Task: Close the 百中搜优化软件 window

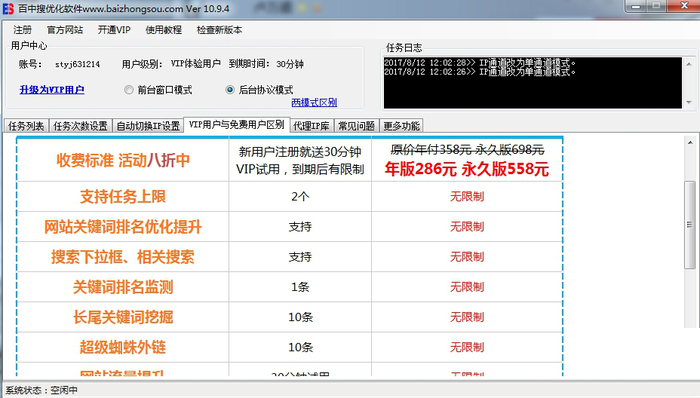Action: 683,6
